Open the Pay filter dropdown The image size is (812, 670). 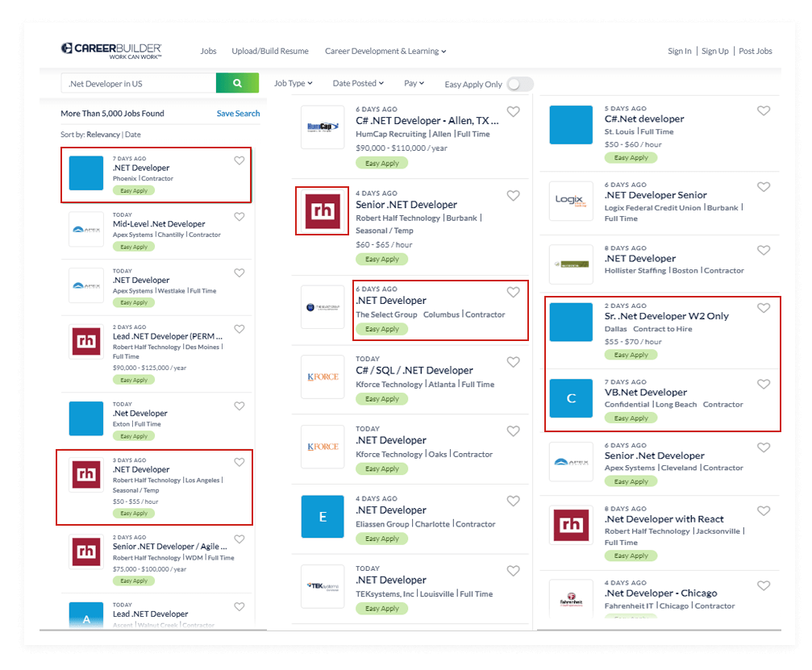[x=414, y=83]
